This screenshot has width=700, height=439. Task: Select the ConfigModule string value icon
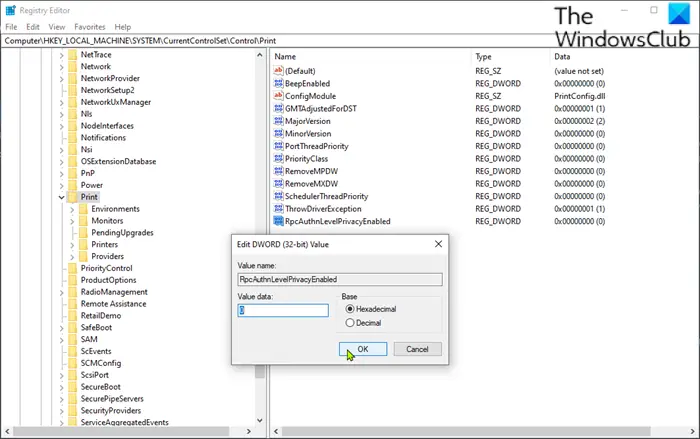pyautogui.click(x=278, y=97)
